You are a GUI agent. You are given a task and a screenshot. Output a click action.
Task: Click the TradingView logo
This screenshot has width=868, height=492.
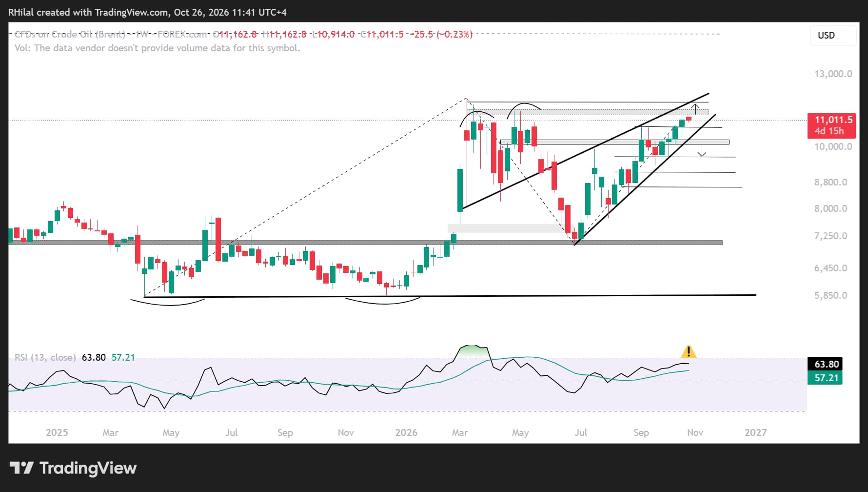(73, 468)
